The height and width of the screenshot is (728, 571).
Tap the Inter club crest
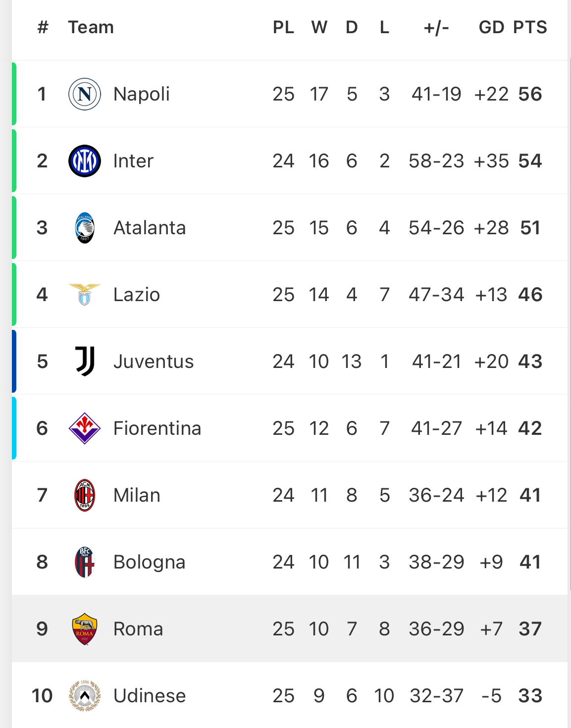pyautogui.click(x=85, y=161)
